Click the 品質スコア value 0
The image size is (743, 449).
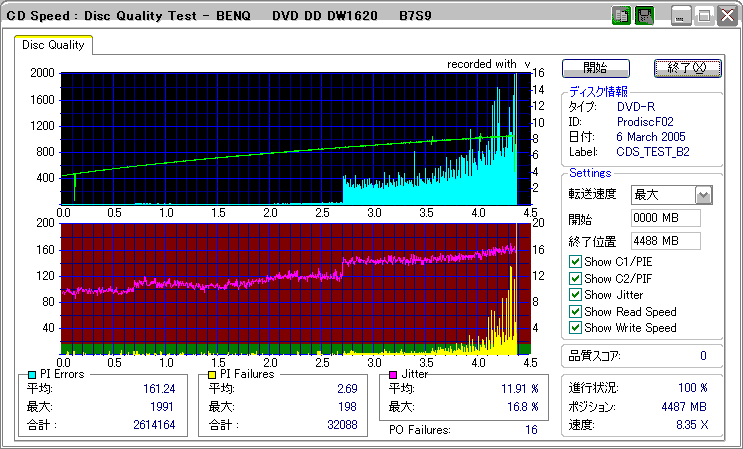pos(703,356)
